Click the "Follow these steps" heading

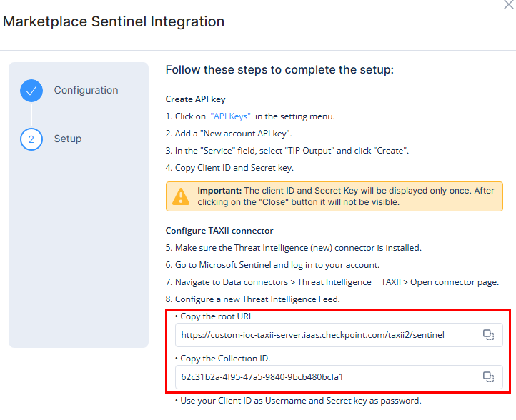click(279, 70)
